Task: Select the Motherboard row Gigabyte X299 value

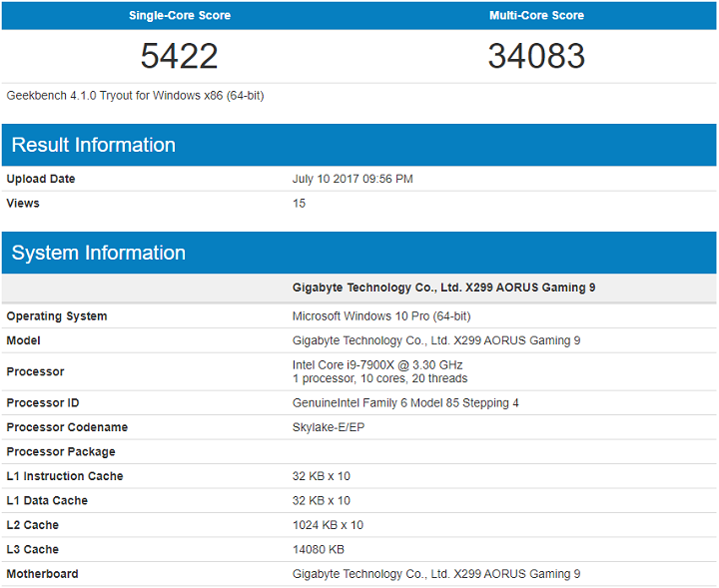Action: coord(436,574)
